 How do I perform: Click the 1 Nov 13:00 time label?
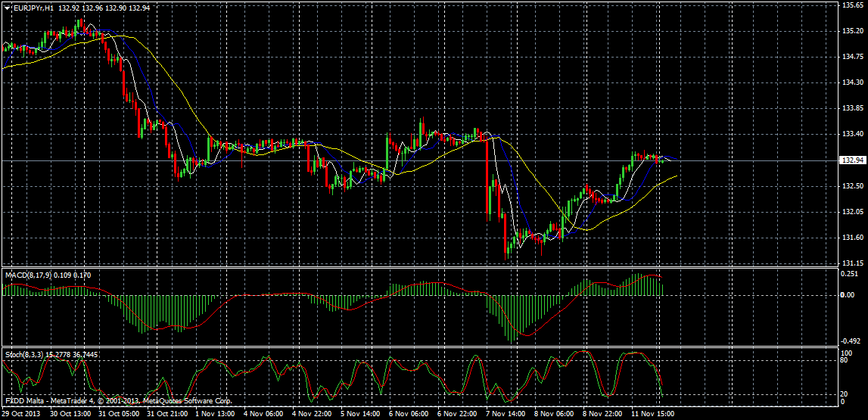pyautogui.click(x=216, y=415)
